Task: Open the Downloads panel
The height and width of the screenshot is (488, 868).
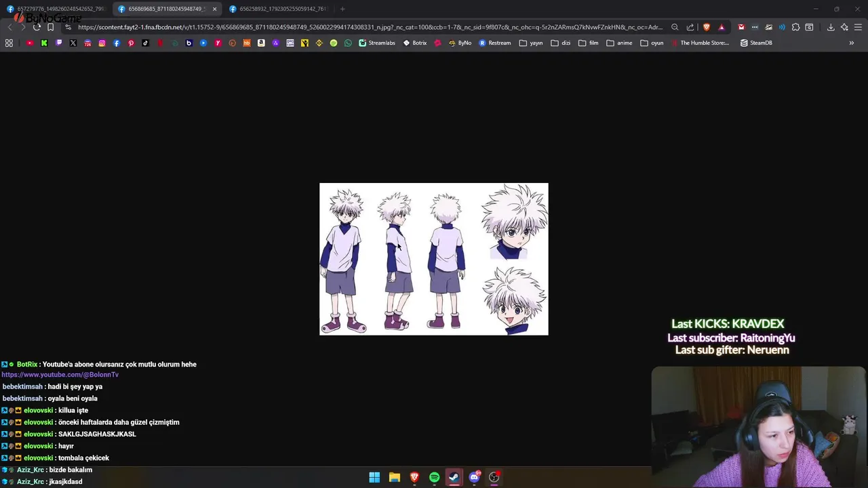Action: click(831, 27)
